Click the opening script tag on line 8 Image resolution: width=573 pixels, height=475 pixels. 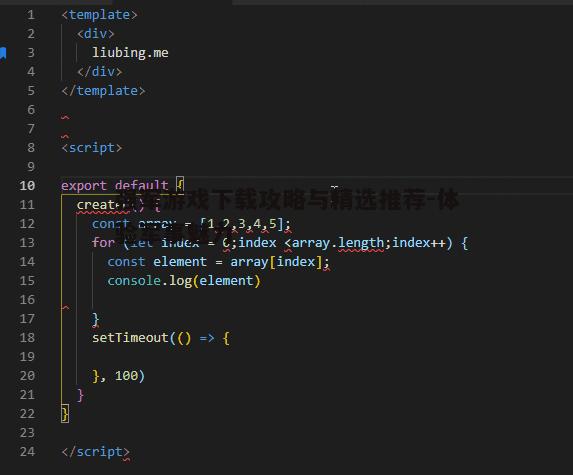pos(91,148)
